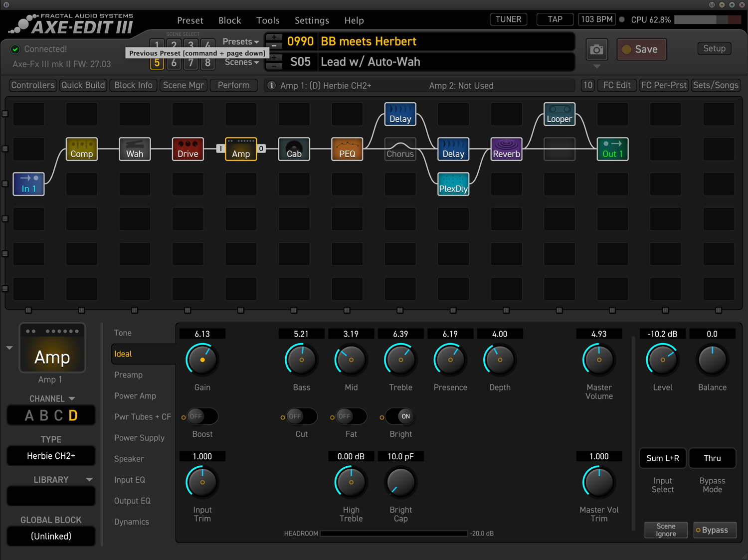Image resolution: width=748 pixels, height=560 pixels.
Task: Select channel B
Action: pos(44,415)
